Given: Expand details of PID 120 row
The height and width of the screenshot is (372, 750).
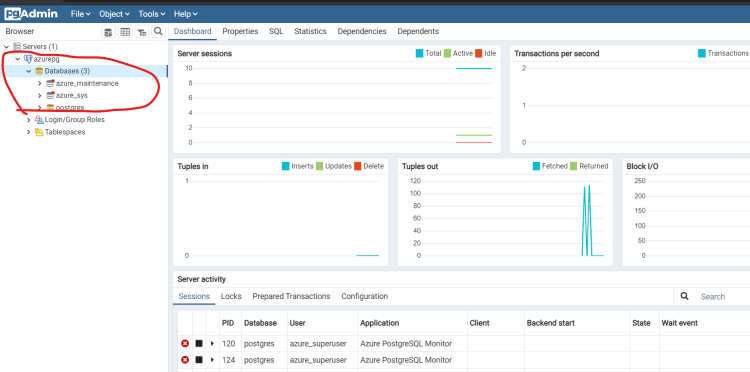Looking at the screenshot, I should tap(212, 344).
